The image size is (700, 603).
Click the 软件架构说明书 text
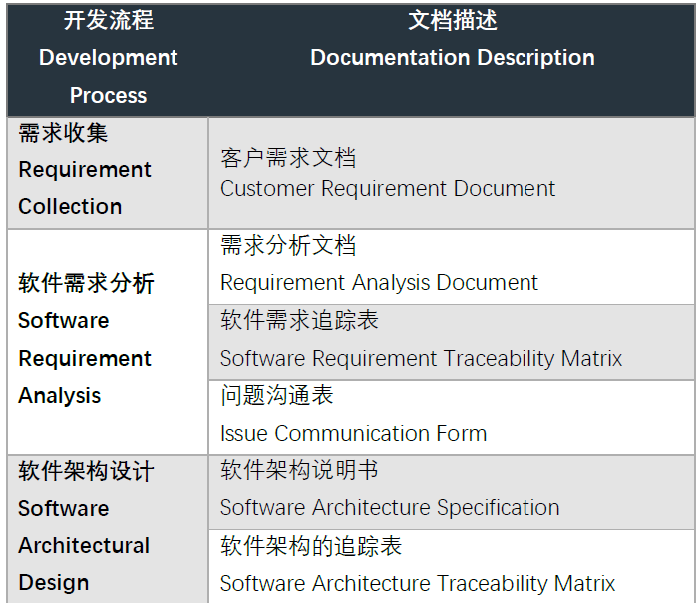(x=299, y=470)
